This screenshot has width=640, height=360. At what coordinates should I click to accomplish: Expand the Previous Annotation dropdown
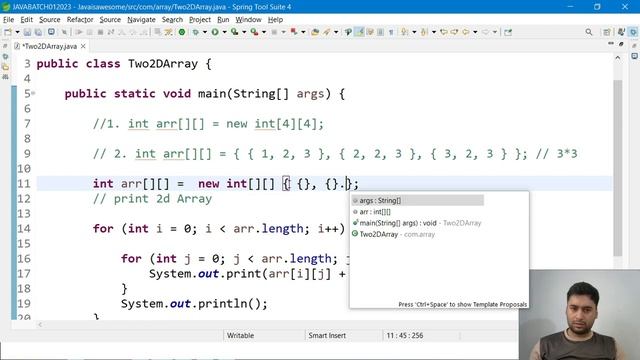(433, 32)
